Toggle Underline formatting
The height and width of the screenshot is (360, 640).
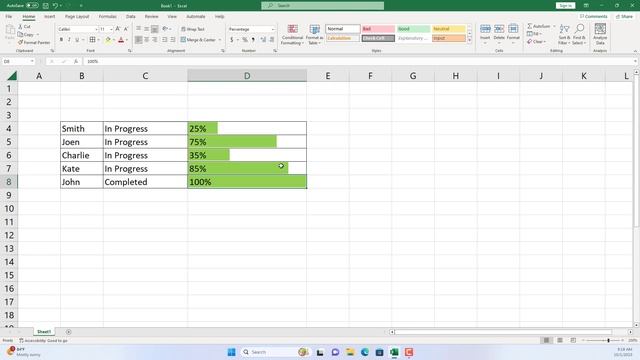[x=77, y=40]
